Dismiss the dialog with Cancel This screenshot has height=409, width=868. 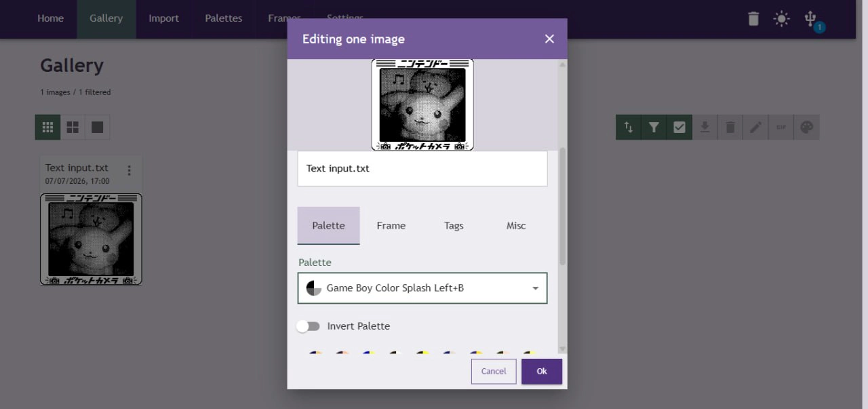click(494, 371)
